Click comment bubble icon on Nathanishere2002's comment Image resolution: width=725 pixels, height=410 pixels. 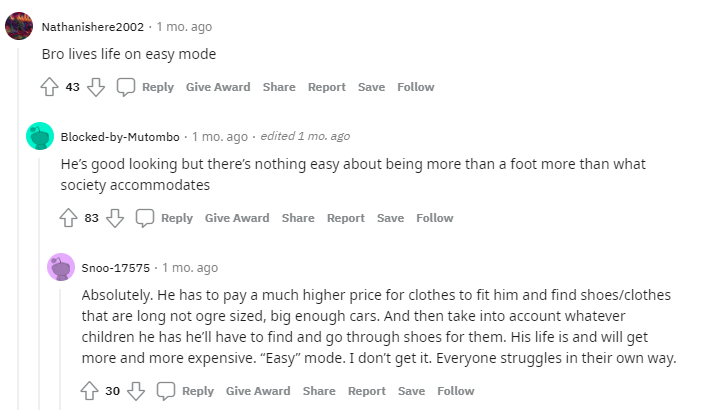pyautogui.click(x=125, y=87)
